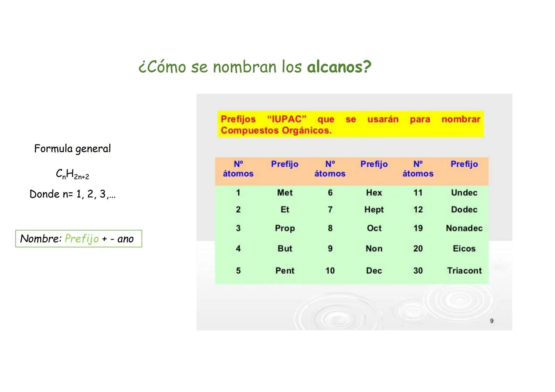Select the Formula general heading text

(72, 148)
